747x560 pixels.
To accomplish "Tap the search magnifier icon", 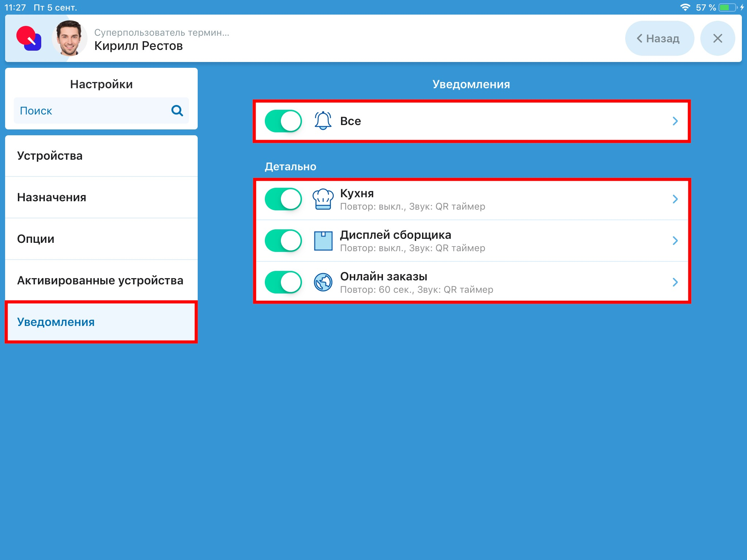I will click(177, 110).
